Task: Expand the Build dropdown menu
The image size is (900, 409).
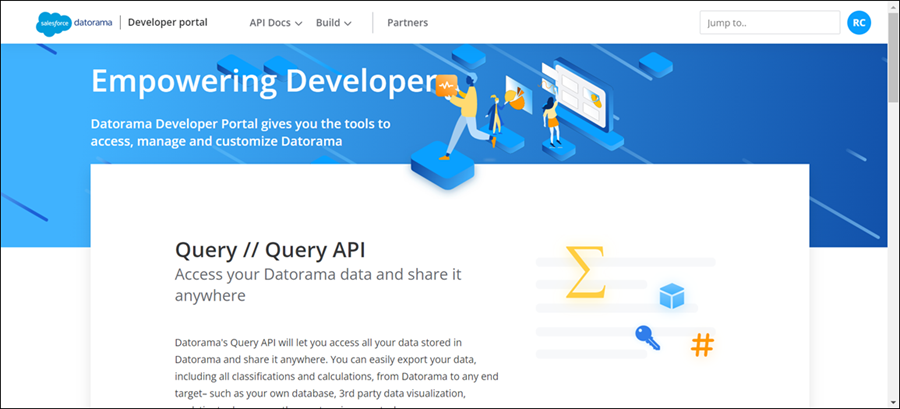Action: (x=333, y=23)
